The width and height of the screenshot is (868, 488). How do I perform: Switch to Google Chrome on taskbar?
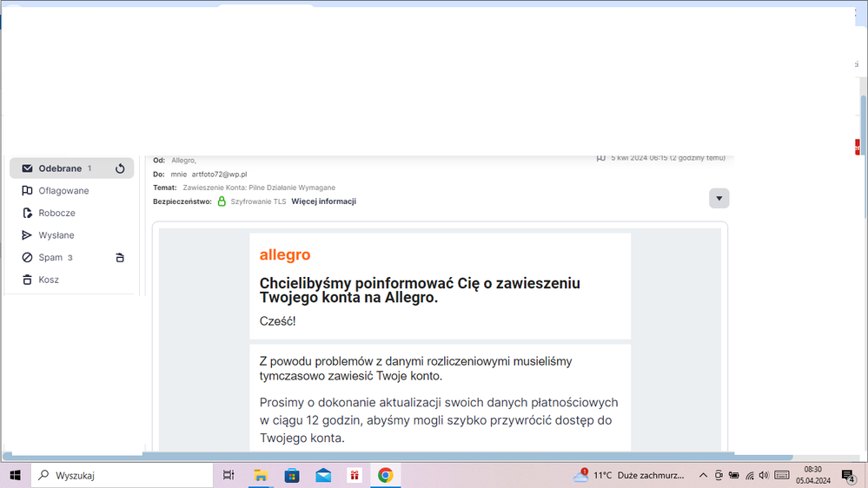pyautogui.click(x=385, y=475)
